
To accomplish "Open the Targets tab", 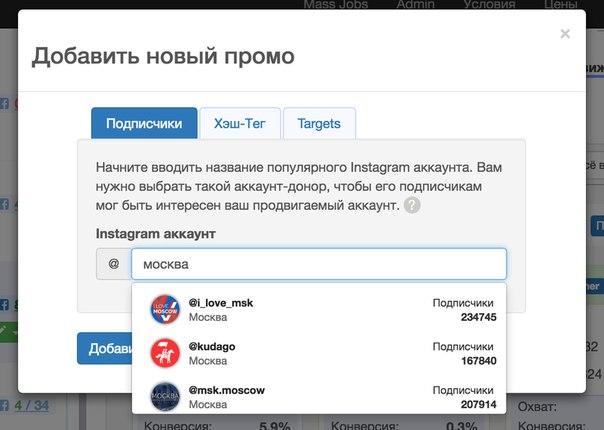I will (x=319, y=123).
